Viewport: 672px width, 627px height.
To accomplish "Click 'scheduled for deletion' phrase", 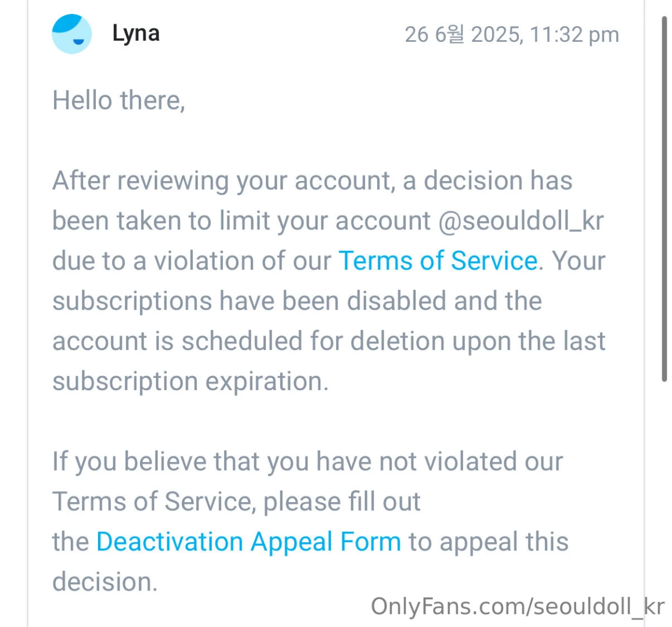I will 313,341.
